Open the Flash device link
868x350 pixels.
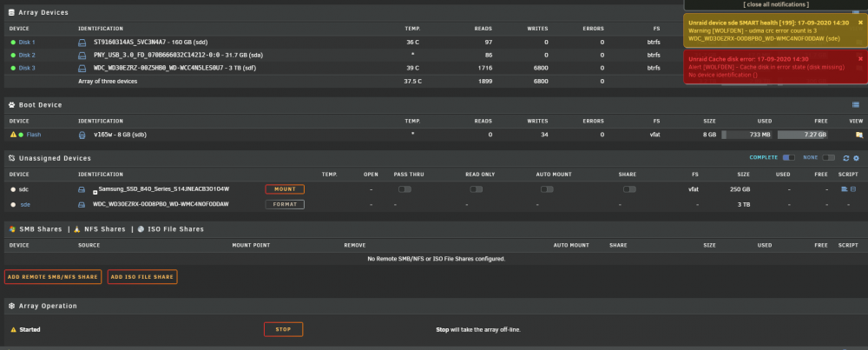pos(34,135)
